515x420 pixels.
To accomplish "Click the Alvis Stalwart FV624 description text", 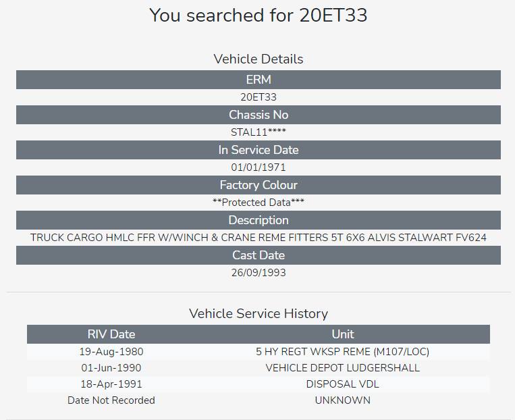I will click(258, 238).
